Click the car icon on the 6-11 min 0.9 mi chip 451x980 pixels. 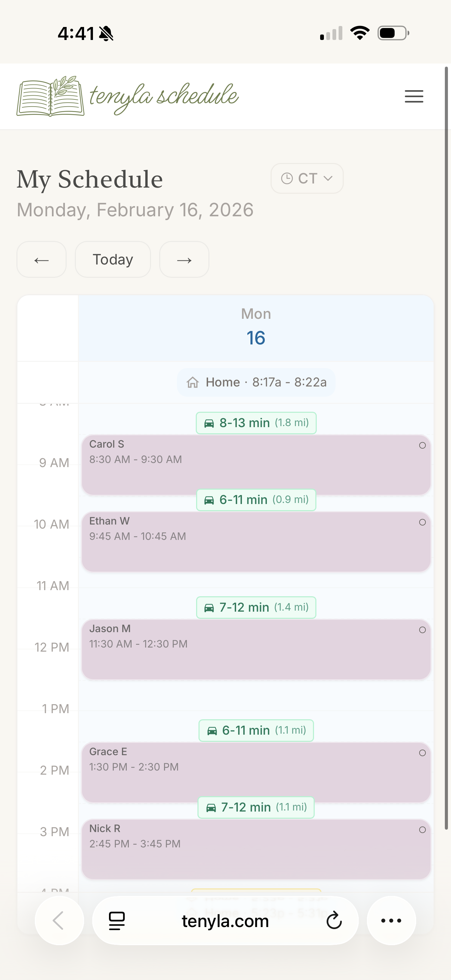click(209, 500)
